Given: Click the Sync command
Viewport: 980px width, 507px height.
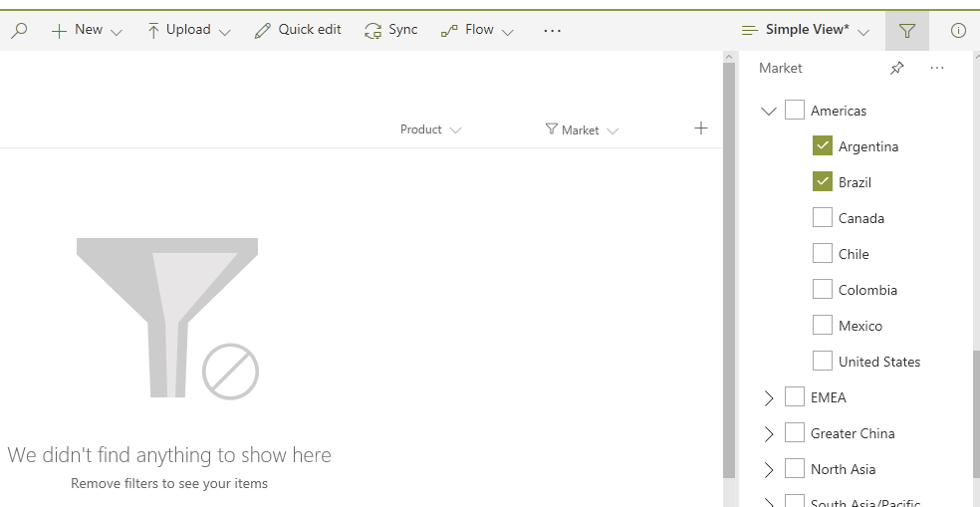Looking at the screenshot, I should tap(391, 30).
